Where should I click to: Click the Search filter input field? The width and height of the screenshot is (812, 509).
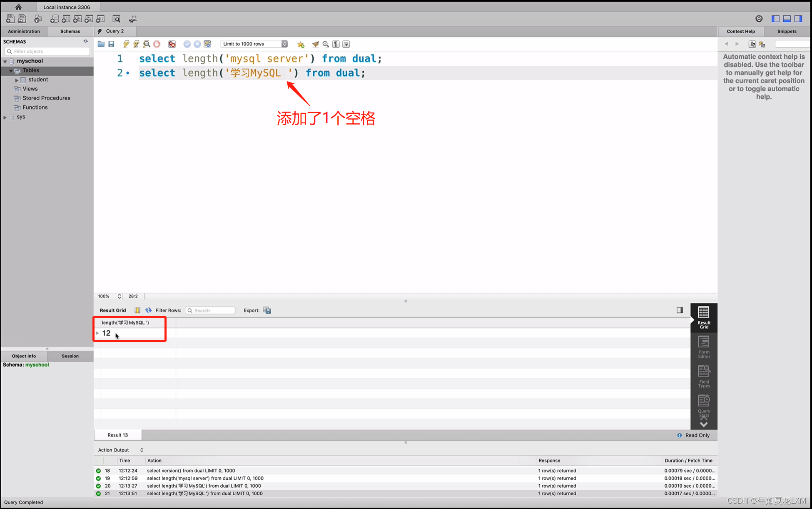(x=210, y=310)
